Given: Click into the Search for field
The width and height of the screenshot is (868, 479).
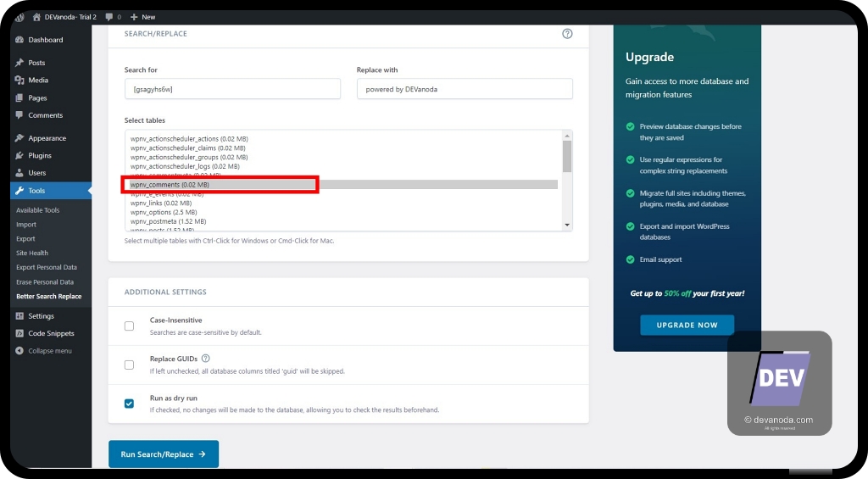Looking at the screenshot, I should point(232,89).
